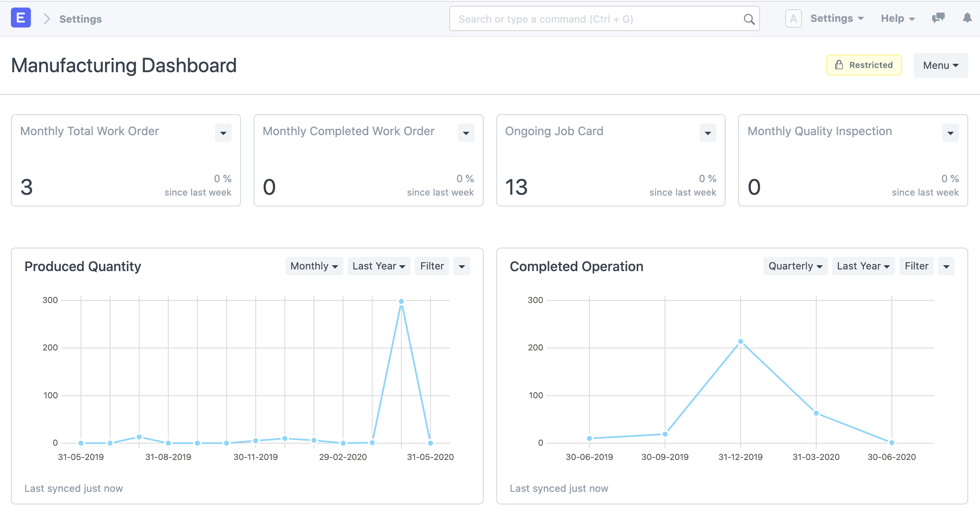980x512 pixels.
Task: Open the Monthly Quality Inspection card menu
Action: click(951, 133)
